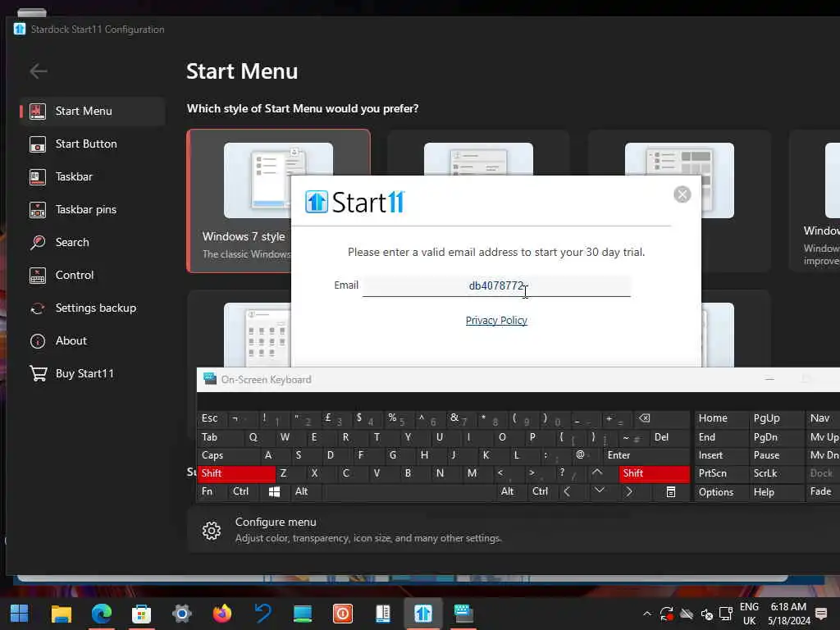Switch to Start11 app on taskbar
The height and width of the screenshot is (630, 840).
tap(422, 613)
